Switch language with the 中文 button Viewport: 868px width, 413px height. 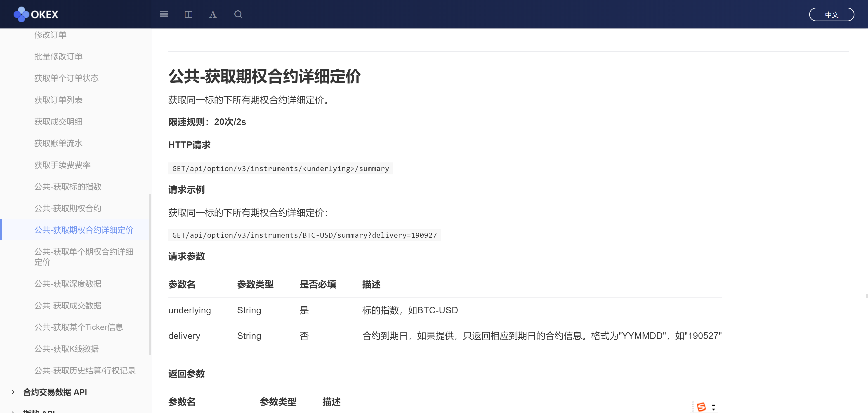point(831,14)
